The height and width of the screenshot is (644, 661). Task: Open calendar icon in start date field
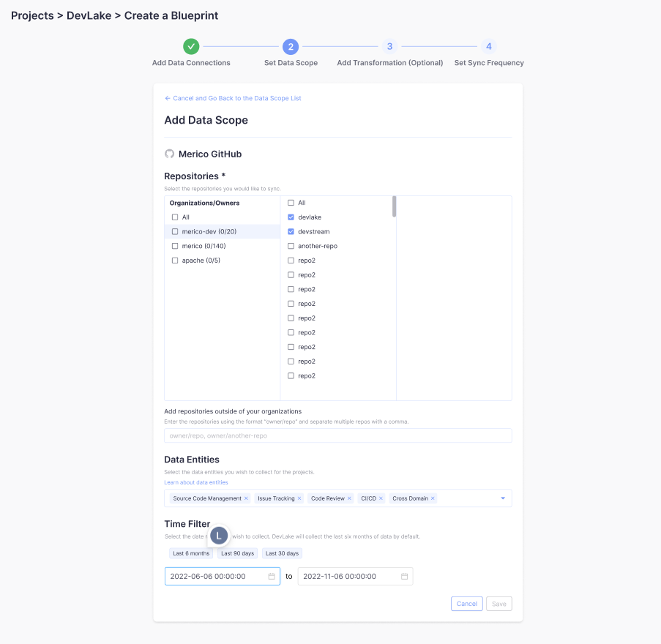point(272,576)
